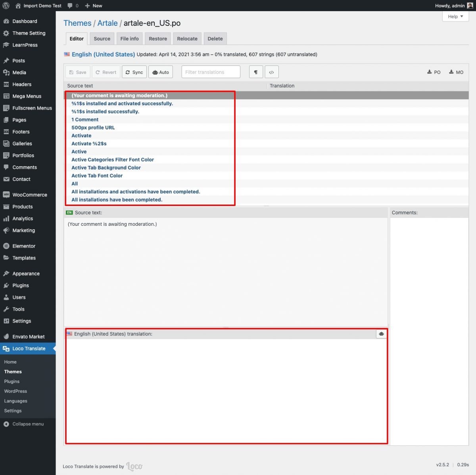Image resolution: width=476 pixels, height=475 pixels.
Task: Open the Loco Translate sidebar icon
Action: click(7, 348)
